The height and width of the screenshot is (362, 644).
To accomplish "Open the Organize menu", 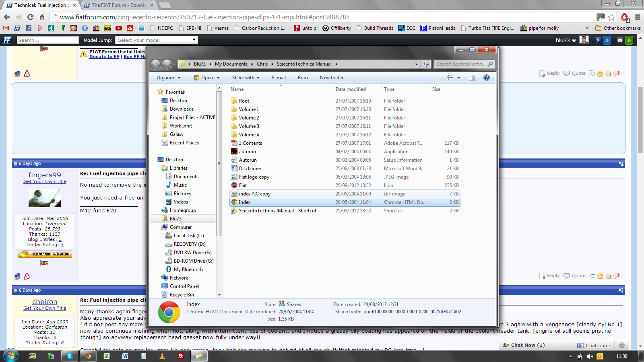I will [x=168, y=78].
